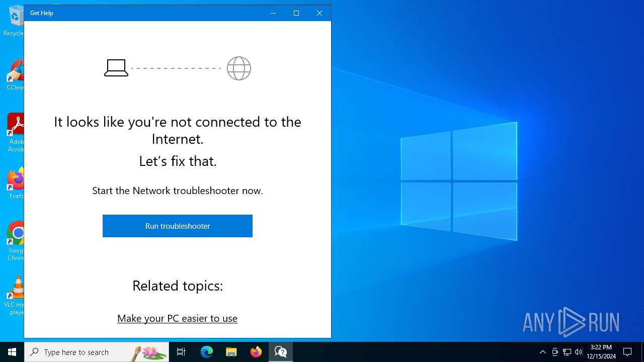This screenshot has width=644, height=362.
Task: Run the Network troubleshooter
Action: (178, 226)
